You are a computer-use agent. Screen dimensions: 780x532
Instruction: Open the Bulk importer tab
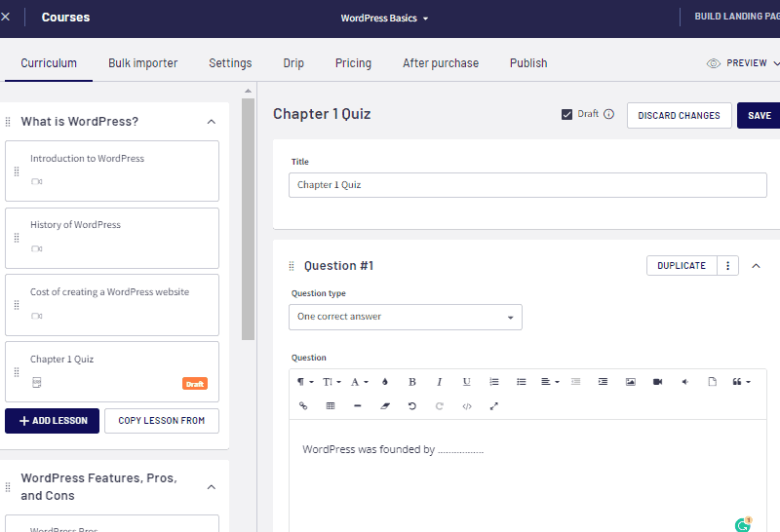pyautogui.click(x=142, y=63)
